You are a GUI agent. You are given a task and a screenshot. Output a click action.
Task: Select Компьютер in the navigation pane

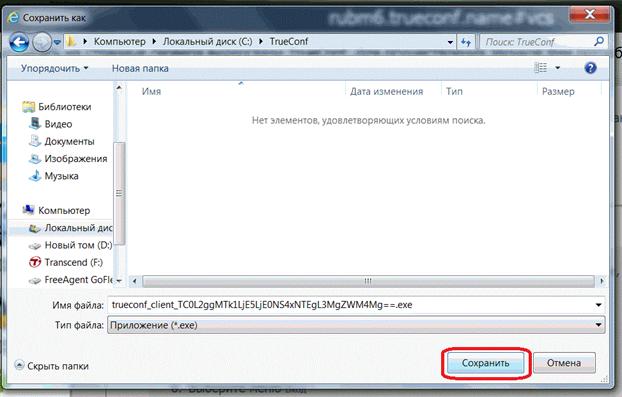[64, 211]
